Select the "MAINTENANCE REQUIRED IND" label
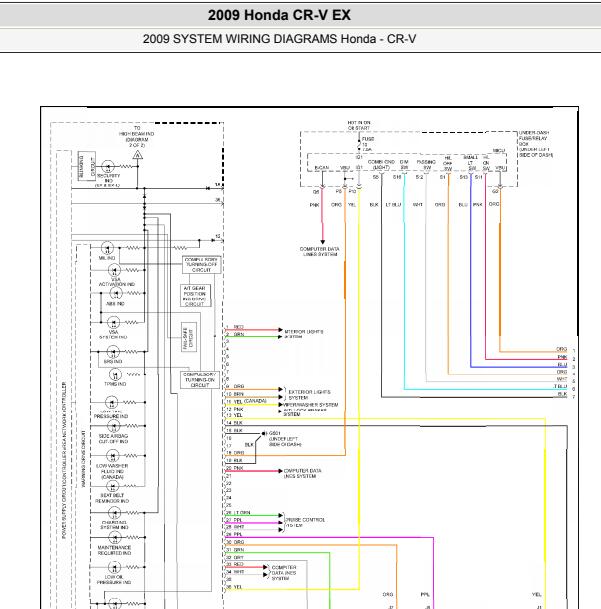Screen dimensions: 601x609 [x=114, y=550]
